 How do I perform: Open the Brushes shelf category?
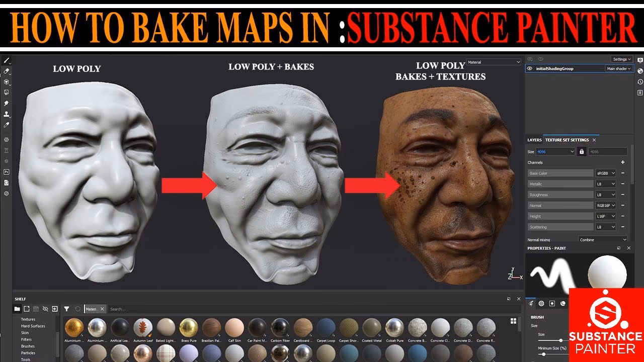(28, 346)
